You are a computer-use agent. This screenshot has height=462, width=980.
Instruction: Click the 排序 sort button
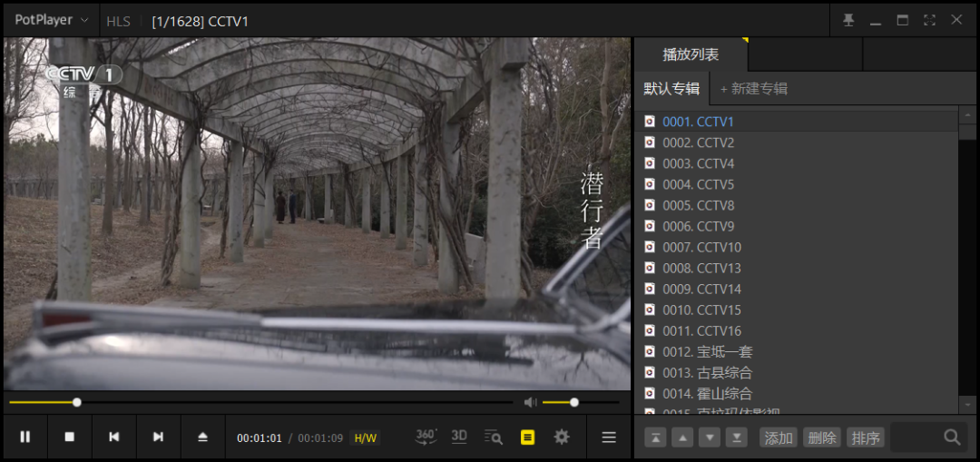tap(866, 438)
